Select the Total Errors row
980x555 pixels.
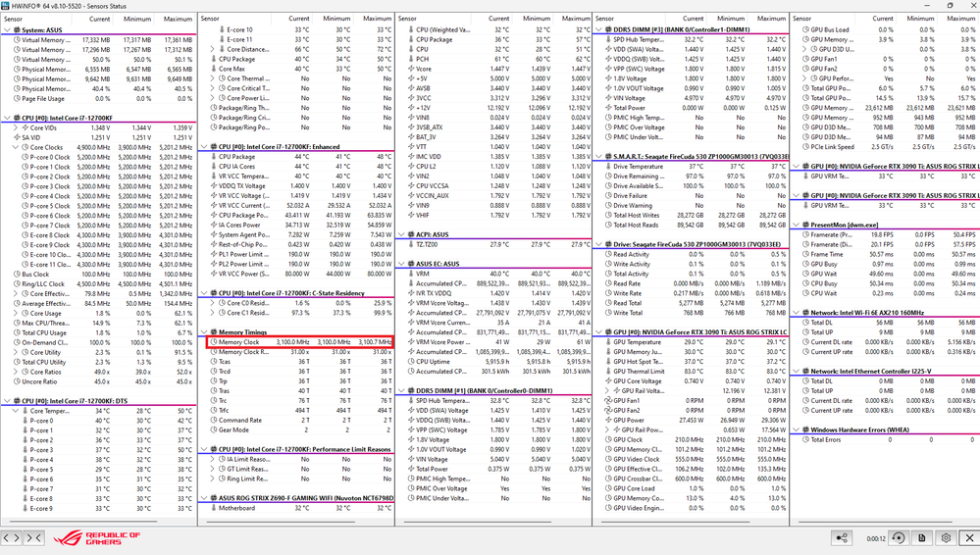click(886, 440)
